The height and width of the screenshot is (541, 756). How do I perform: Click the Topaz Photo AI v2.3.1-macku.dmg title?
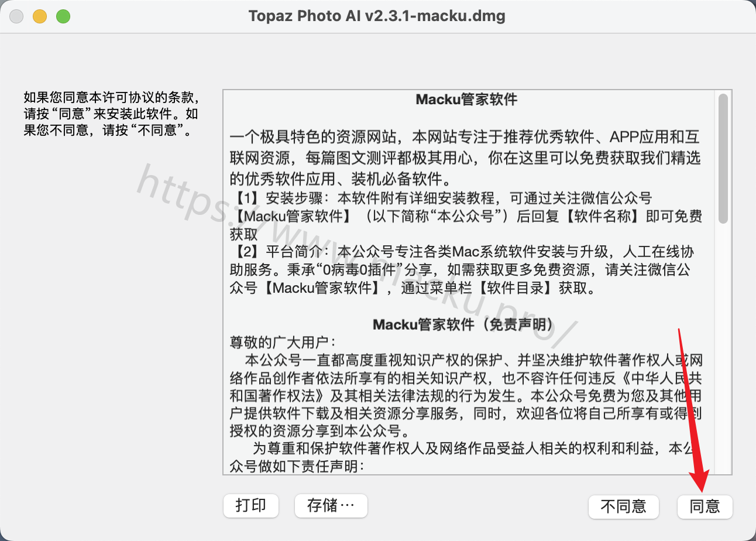pyautogui.click(x=377, y=16)
